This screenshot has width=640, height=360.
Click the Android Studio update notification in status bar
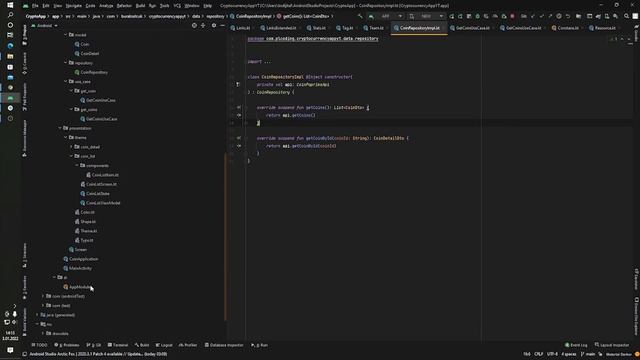point(98,354)
